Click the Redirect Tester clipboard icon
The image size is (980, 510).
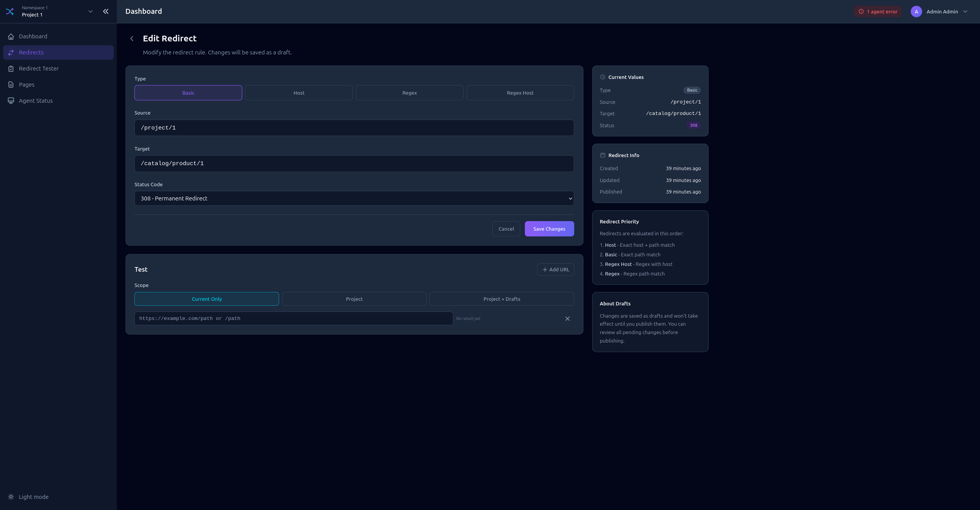11,69
